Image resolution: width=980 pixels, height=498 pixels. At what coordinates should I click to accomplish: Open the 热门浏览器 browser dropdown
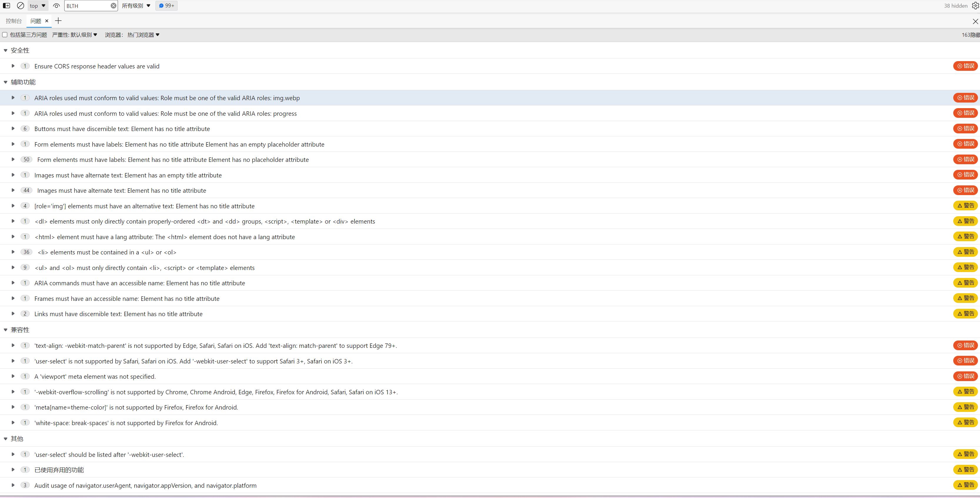[143, 35]
